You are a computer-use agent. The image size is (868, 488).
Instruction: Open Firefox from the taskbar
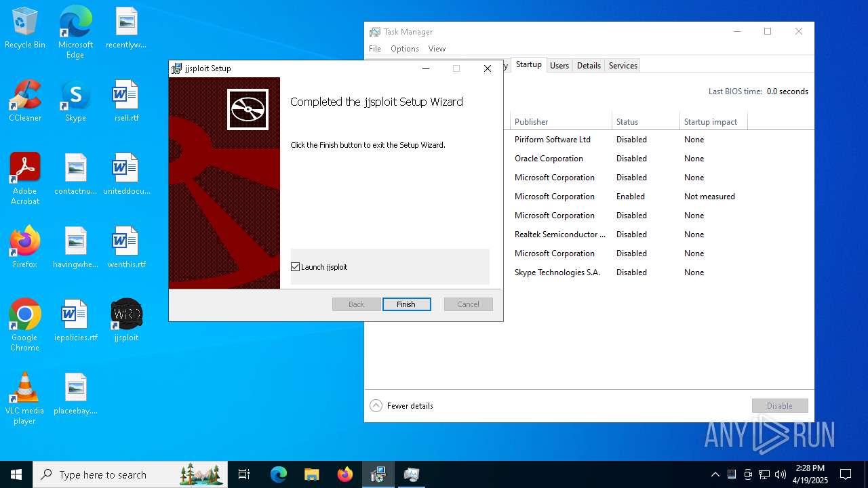(x=344, y=474)
